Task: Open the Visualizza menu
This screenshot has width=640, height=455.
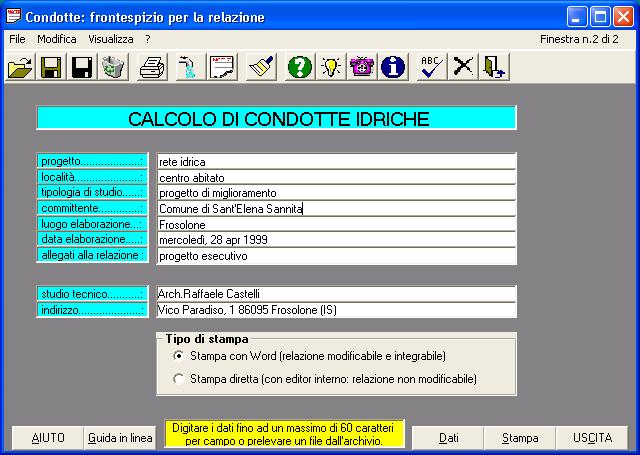Action: [110, 38]
